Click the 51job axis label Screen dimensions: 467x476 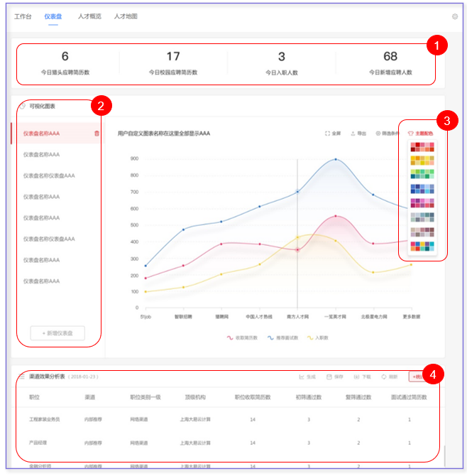(145, 317)
